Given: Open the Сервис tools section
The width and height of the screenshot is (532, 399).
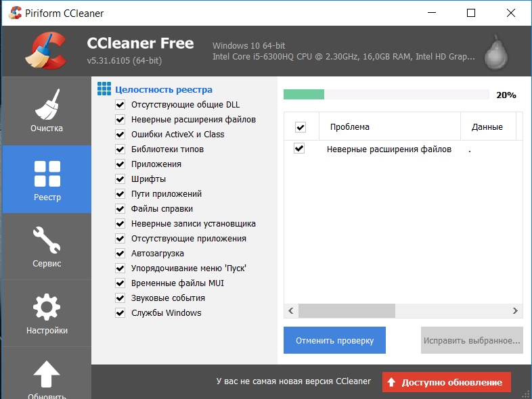Looking at the screenshot, I should pos(47,246).
